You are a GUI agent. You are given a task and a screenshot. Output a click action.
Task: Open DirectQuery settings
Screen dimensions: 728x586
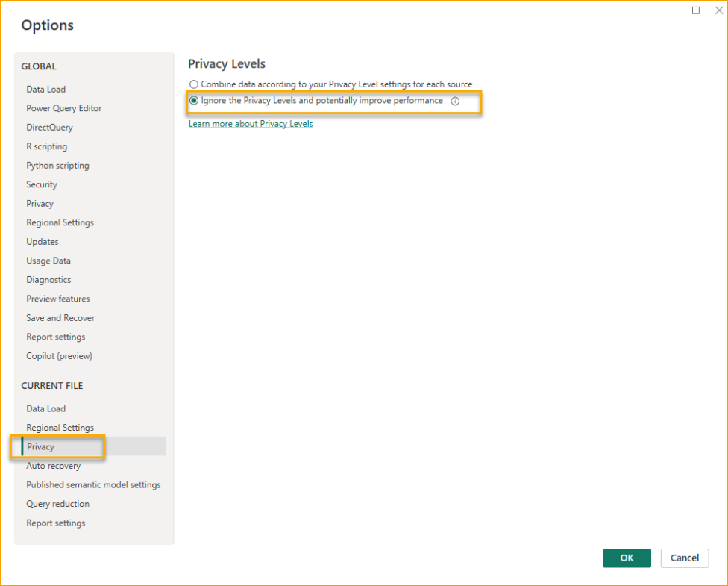click(x=49, y=127)
